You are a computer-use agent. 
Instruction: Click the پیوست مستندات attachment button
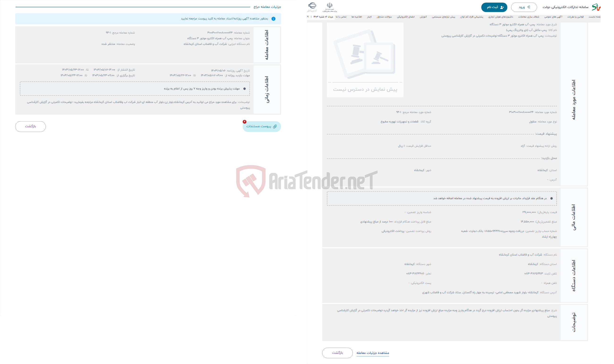[x=261, y=126]
